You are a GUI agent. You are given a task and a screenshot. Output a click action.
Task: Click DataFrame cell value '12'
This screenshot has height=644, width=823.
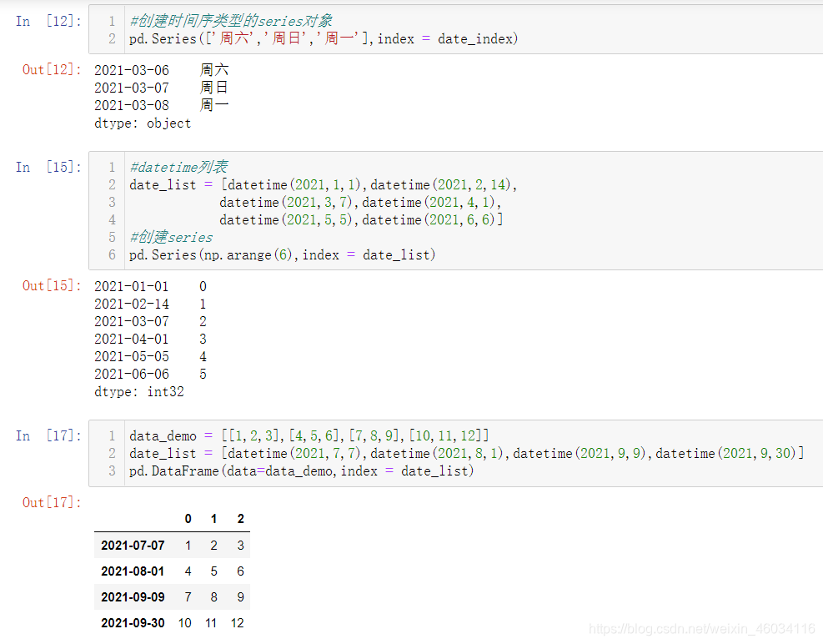(238, 623)
